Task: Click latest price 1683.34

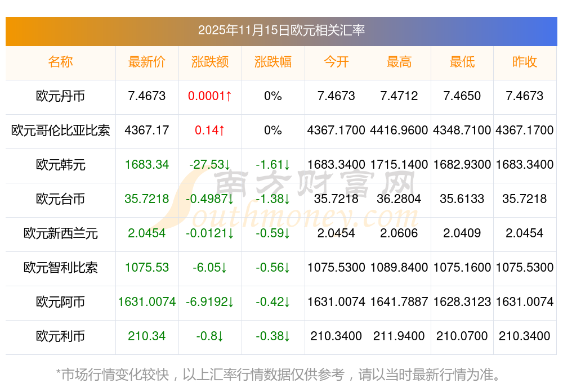Action: pyautogui.click(x=147, y=165)
